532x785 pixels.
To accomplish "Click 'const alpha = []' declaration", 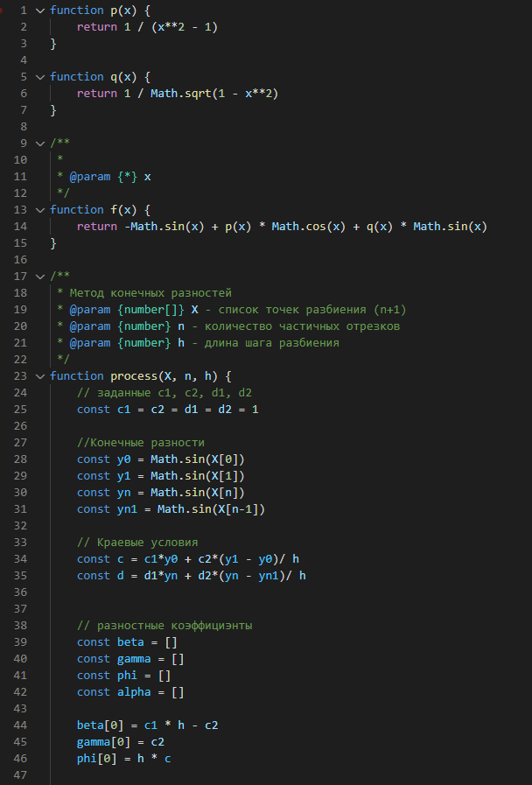I will [130, 692].
